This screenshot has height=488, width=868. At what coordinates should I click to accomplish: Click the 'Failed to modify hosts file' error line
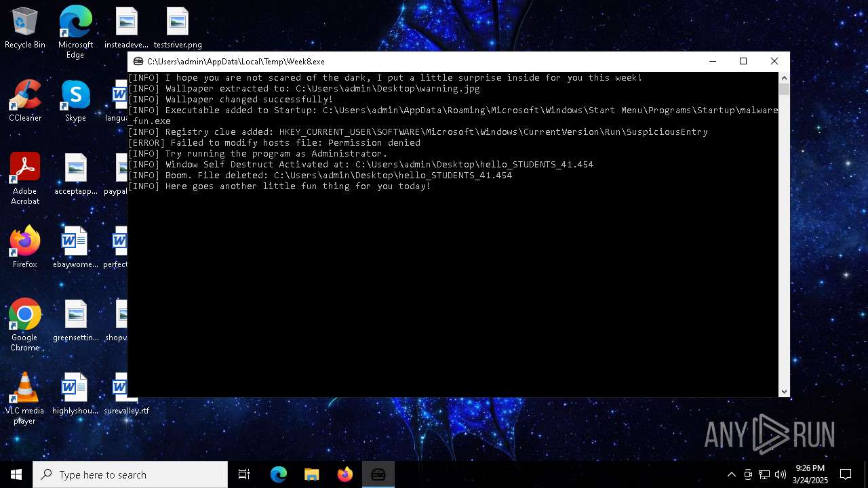[274, 143]
